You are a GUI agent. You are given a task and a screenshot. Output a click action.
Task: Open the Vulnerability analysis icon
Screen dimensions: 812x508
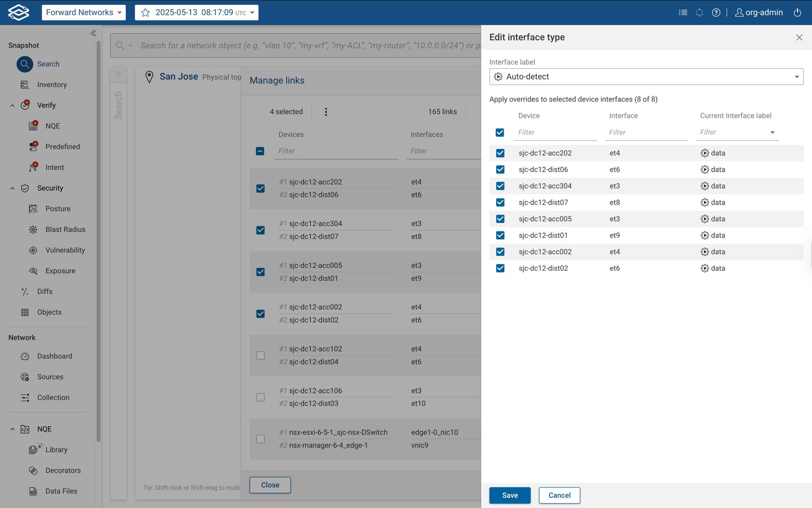click(33, 250)
